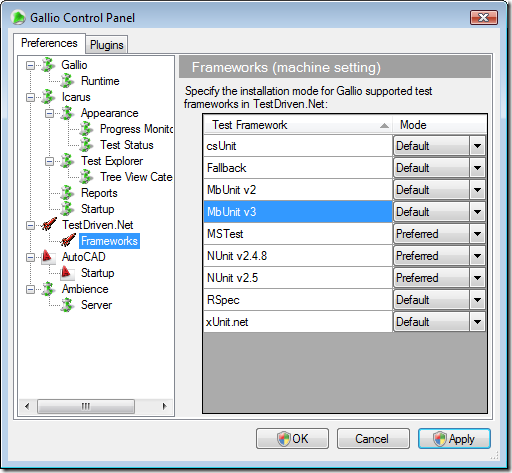Image resolution: width=512 pixels, height=473 pixels.
Task: Sort by Test Framework column header
Action: 298,125
